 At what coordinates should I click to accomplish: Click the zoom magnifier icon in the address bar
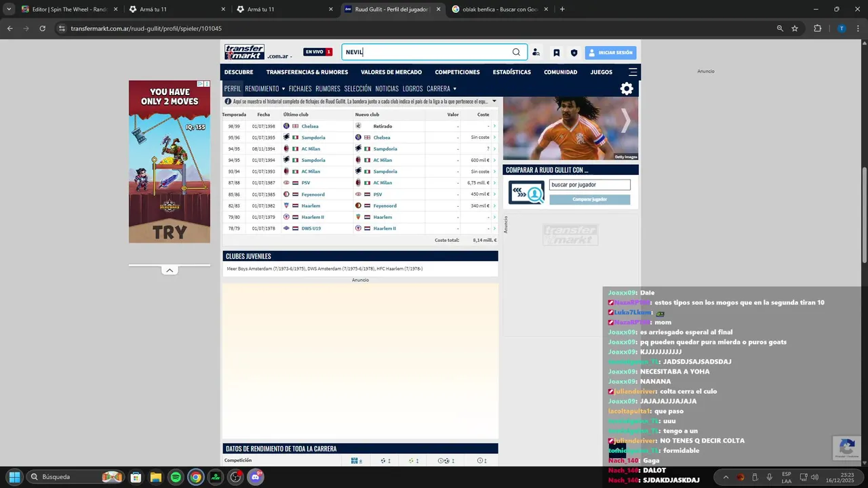(x=780, y=28)
